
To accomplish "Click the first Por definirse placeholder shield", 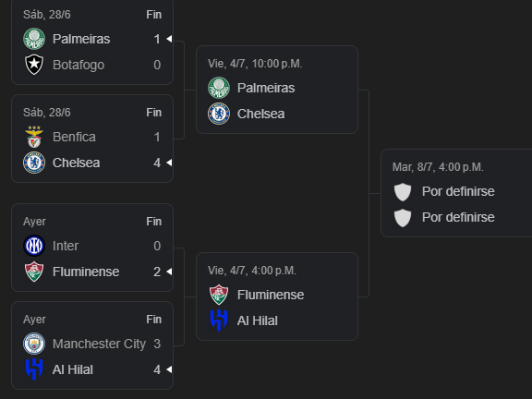I will click(403, 192).
